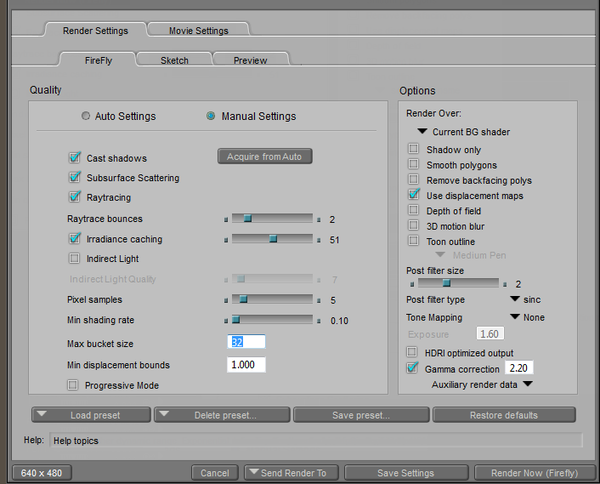Screen dimensions: 600x484
Task: Enable the Shadow only checkbox
Action: pos(413,150)
